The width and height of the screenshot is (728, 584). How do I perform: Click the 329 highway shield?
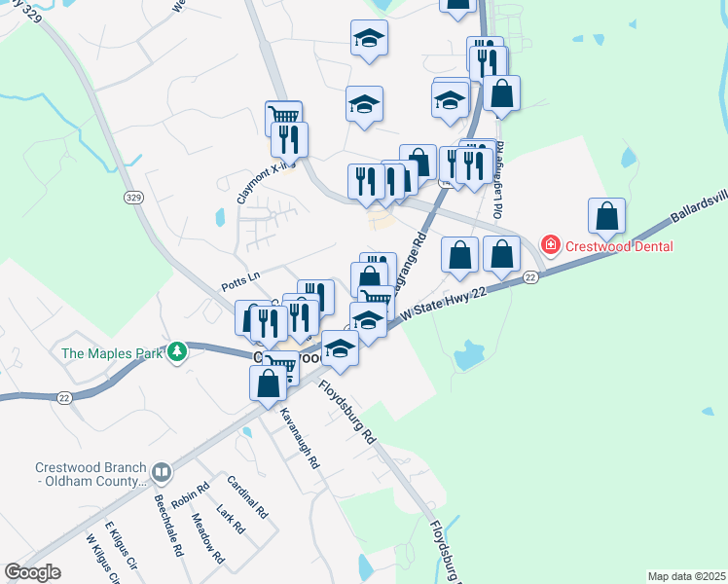coord(133,198)
